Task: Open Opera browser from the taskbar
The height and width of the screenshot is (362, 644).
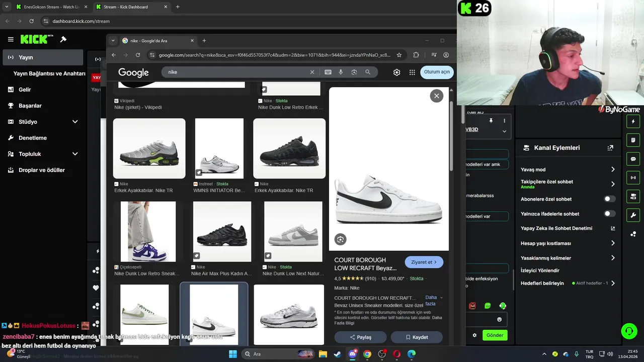Action: [x=397, y=354]
